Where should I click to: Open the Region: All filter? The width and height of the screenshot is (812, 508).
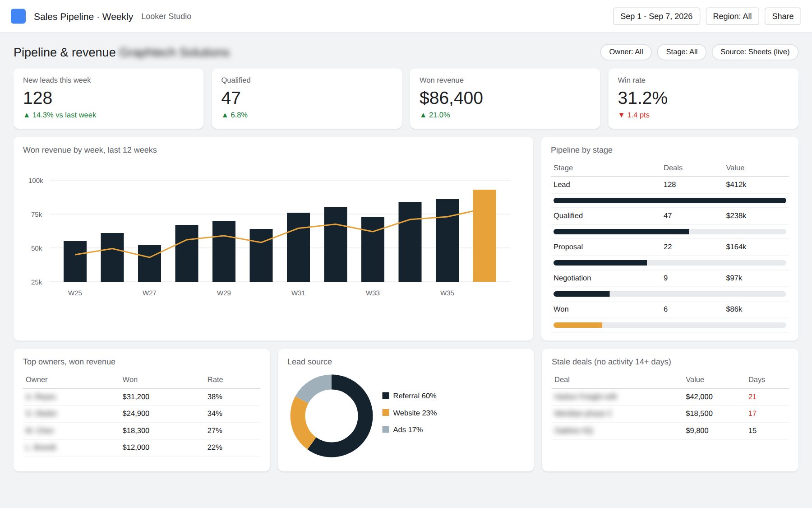pyautogui.click(x=732, y=16)
